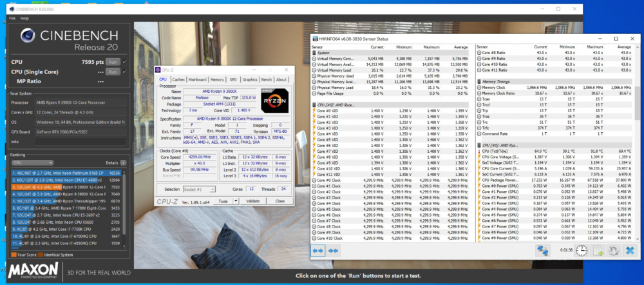Select the CPU tab in CPU-Z
Image resolution: width=644 pixels, height=285 pixels.
point(163,79)
